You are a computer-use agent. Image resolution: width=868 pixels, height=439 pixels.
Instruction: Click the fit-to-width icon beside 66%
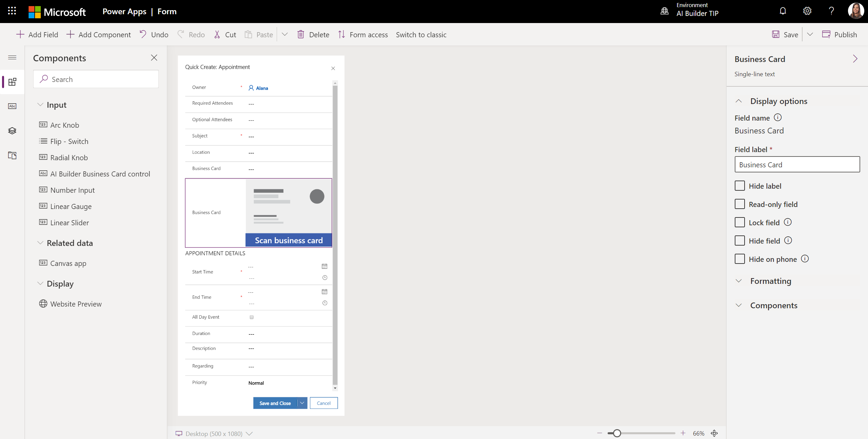714,433
